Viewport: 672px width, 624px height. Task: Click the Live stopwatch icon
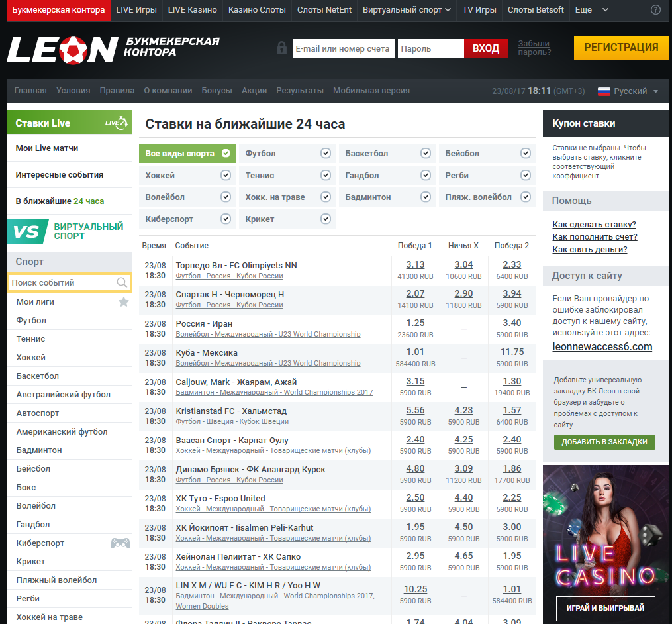[x=117, y=123]
